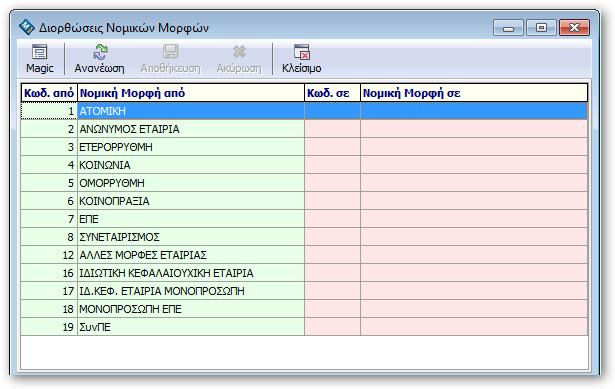Click the app logo in title bar
615x389 pixels.
(x=26, y=27)
